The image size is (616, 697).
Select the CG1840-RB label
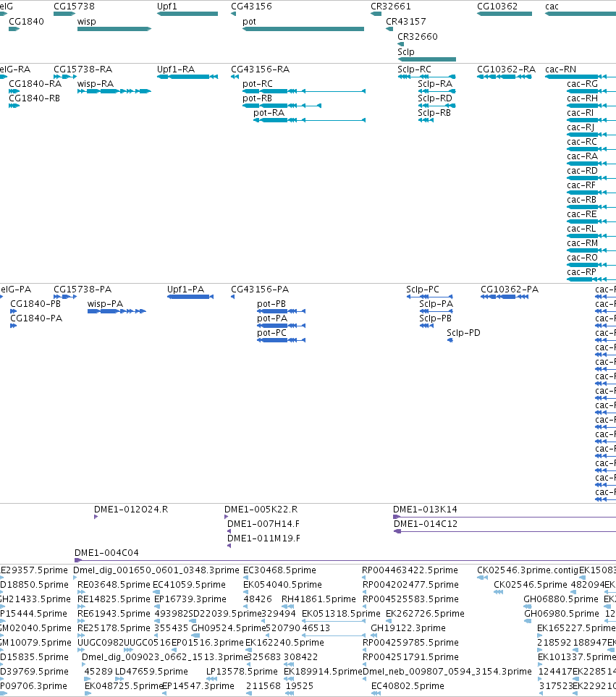[x=34, y=98]
